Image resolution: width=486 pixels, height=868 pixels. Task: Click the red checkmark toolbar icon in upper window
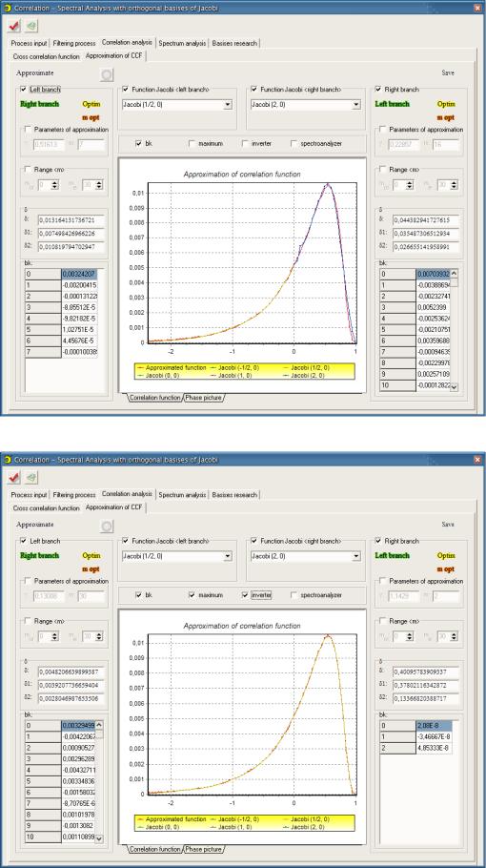(14, 26)
